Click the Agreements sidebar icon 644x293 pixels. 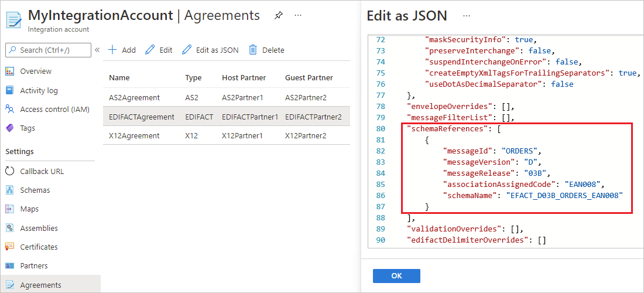pyautogui.click(x=10, y=285)
